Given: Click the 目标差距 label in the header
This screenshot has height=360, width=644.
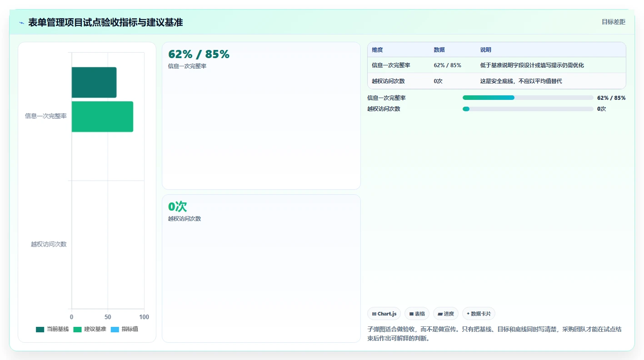Looking at the screenshot, I should (614, 22).
